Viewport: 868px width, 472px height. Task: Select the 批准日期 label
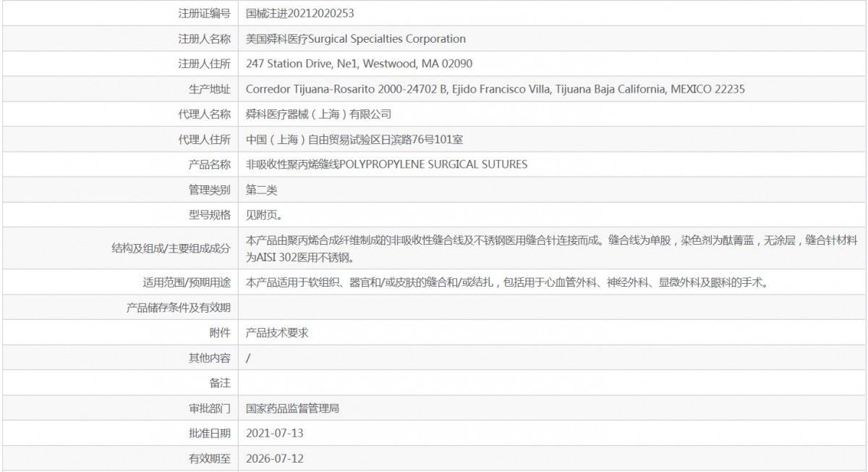click(209, 433)
